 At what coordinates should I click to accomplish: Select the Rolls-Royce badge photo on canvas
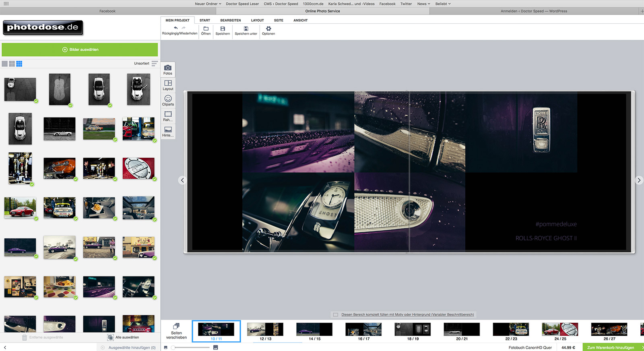(521, 132)
